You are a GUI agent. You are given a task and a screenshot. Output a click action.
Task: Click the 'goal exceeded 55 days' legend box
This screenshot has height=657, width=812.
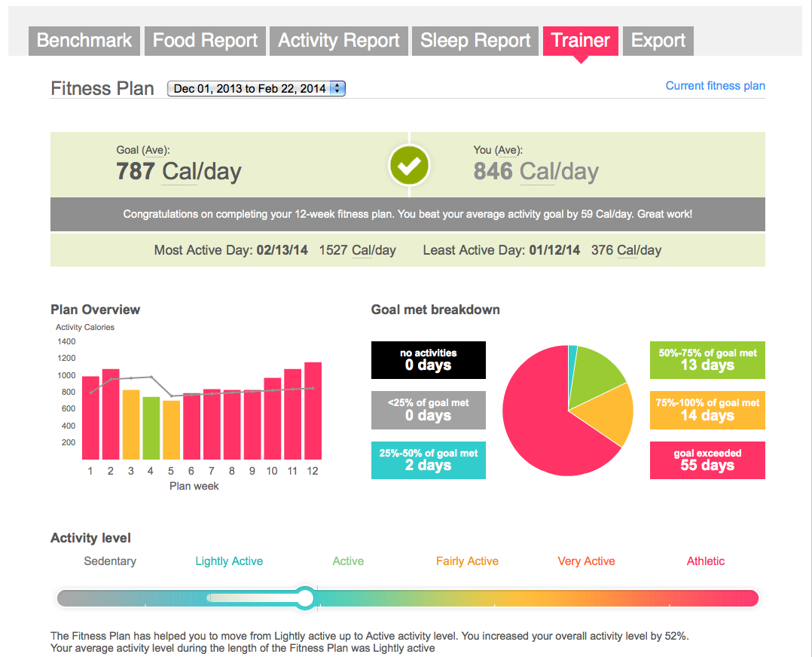pyautogui.click(x=707, y=460)
